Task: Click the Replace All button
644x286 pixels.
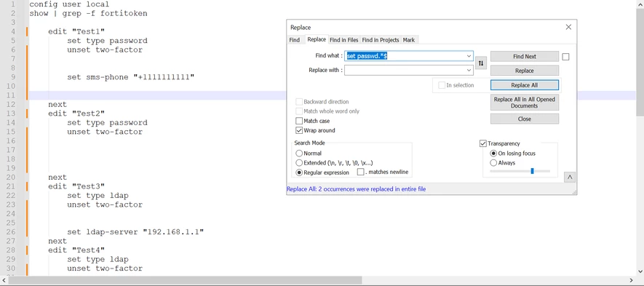Action: point(525,85)
